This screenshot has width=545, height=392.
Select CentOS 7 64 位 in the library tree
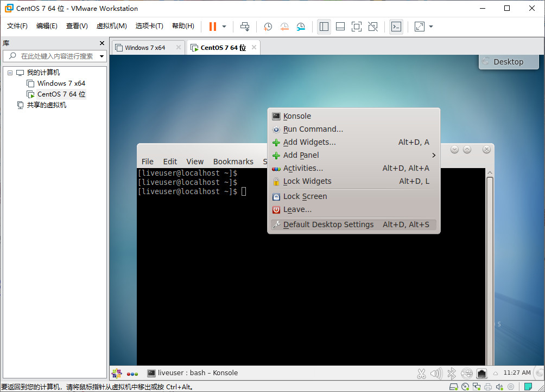pos(61,94)
